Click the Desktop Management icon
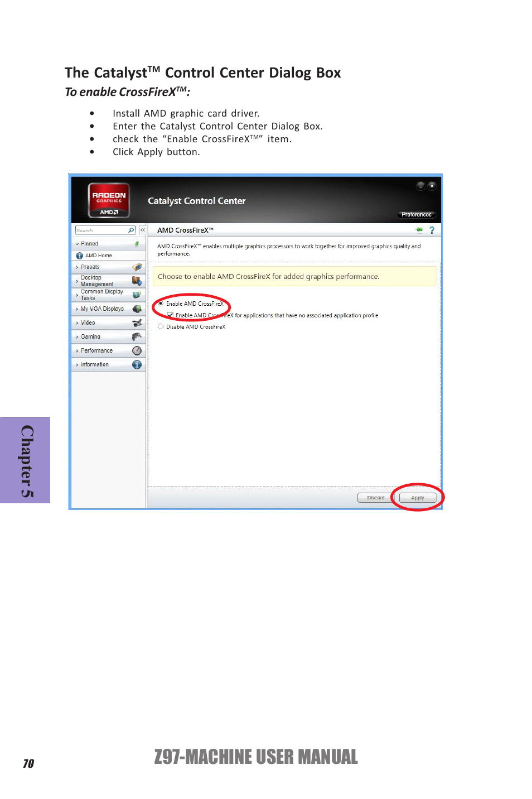 (x=137, y=281)
